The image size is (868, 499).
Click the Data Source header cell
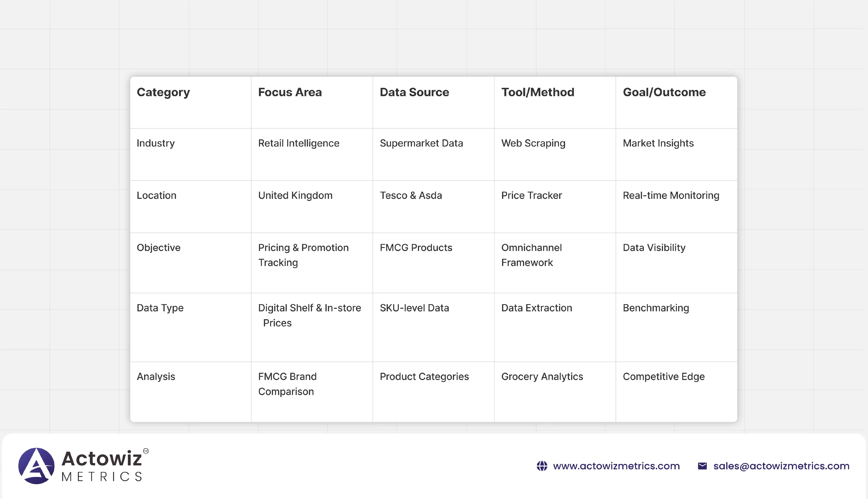[414, 92]
